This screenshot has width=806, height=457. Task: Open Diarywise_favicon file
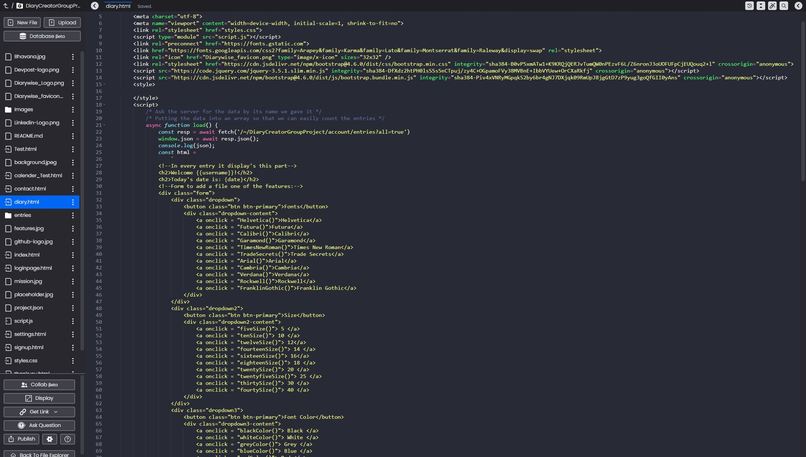[x=39, y=96]
